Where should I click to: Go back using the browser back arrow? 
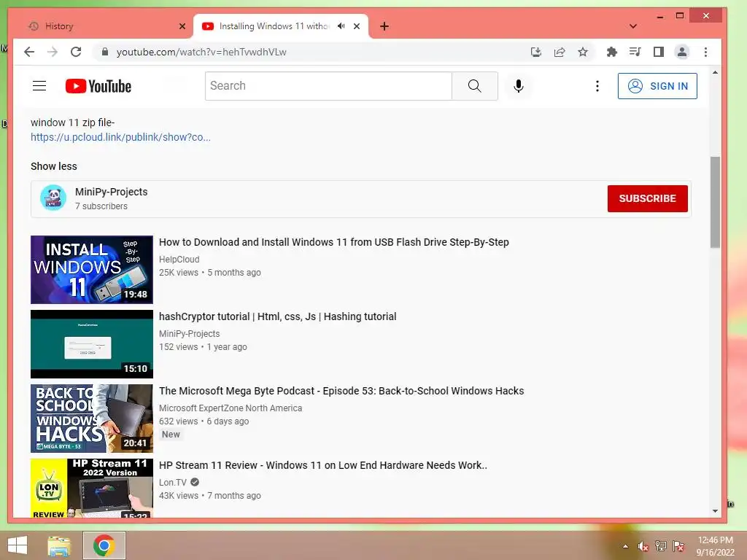29,52
